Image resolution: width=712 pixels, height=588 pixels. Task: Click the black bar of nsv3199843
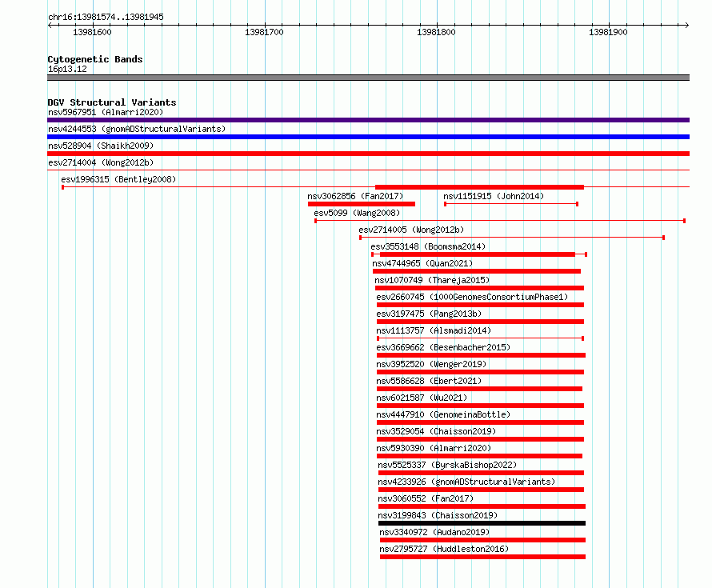point(482,523)
